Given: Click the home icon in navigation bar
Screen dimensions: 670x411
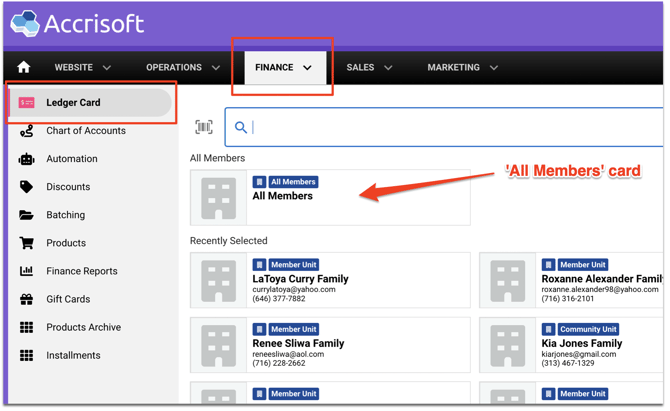Looking at the screenshot, I should [24, 68].
